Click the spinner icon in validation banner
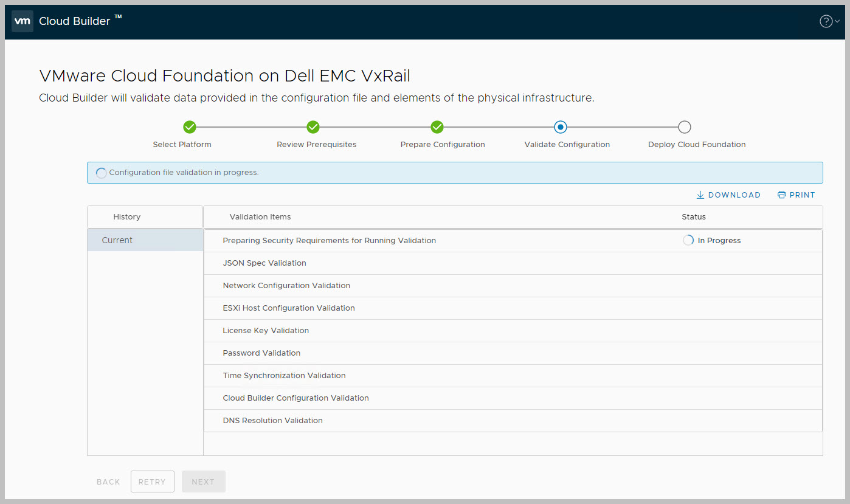 pos(102,173)
